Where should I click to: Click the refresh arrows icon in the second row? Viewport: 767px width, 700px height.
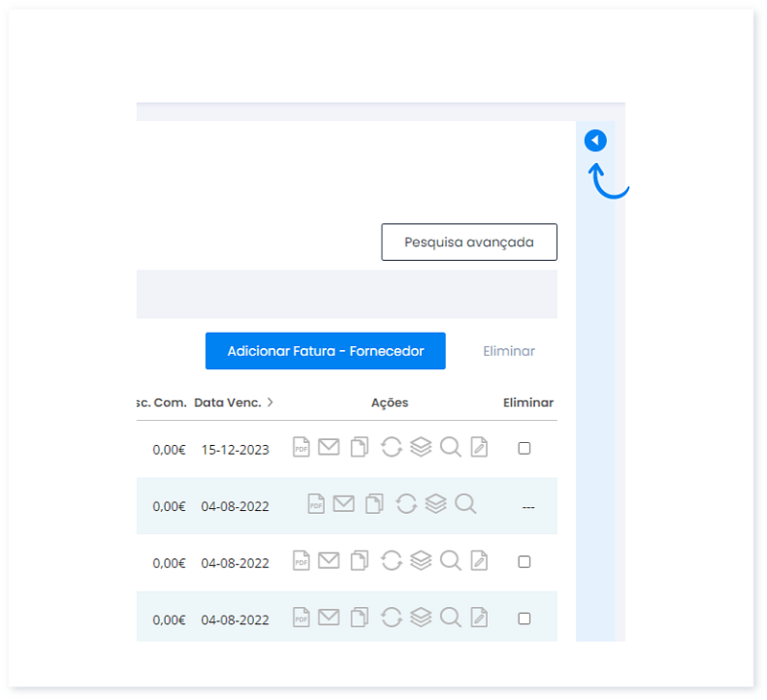[407, 504]
